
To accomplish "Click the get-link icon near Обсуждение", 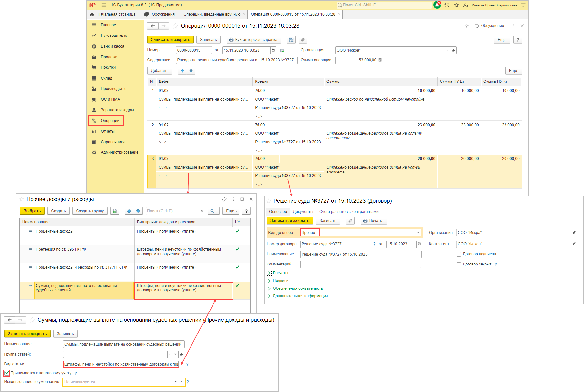I will click(x=467, y=26).
